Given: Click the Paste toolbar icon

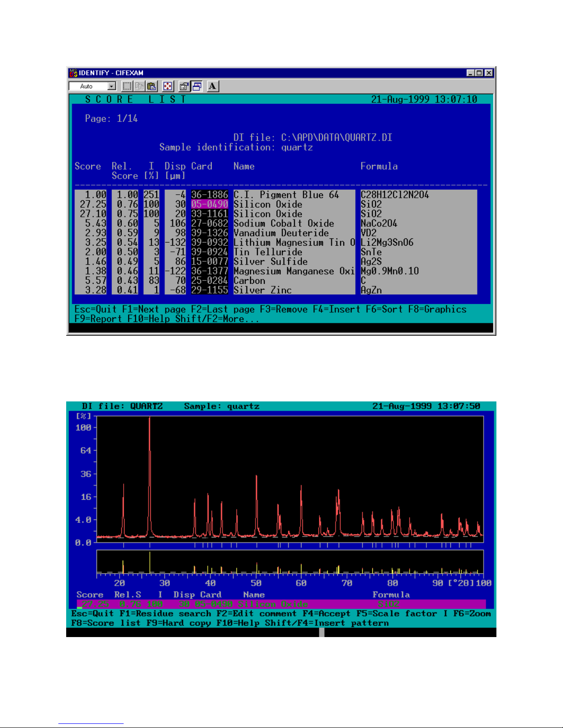Looking at the screenshot, I should click(151, 86).
